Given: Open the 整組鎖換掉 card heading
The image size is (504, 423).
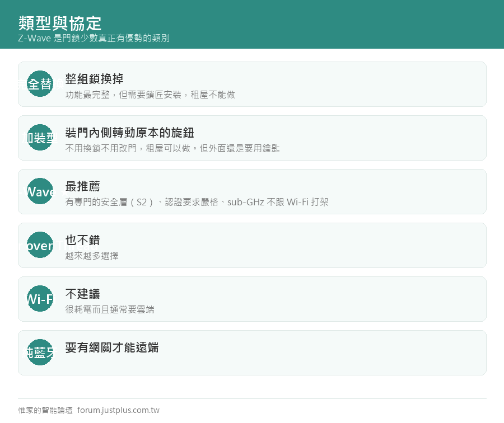Looking at the screenshot, I should (x=94, y=79).
